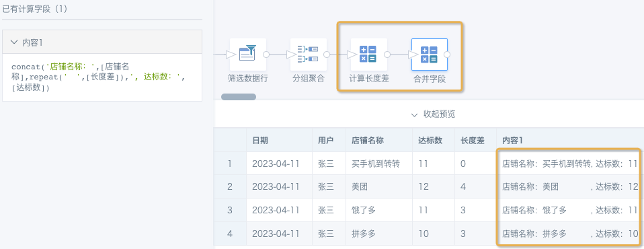Click output port after 合并字段 node
644x249 pixels.
point(447,55)
